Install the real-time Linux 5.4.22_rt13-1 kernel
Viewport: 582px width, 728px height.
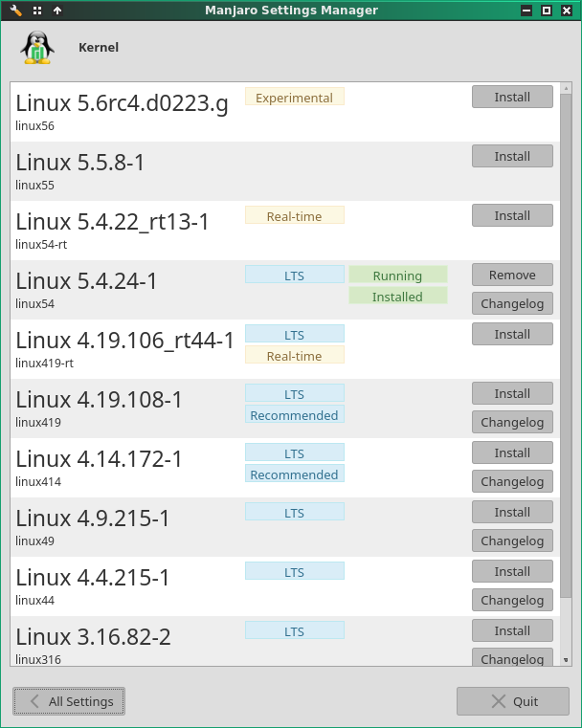(512, 216)
